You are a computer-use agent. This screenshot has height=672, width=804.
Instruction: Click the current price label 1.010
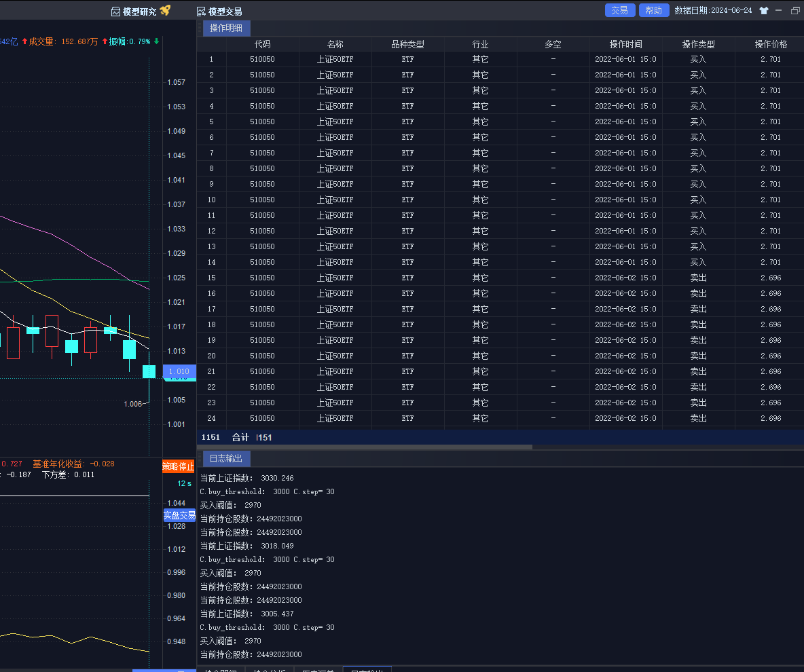tap(179, 371)
